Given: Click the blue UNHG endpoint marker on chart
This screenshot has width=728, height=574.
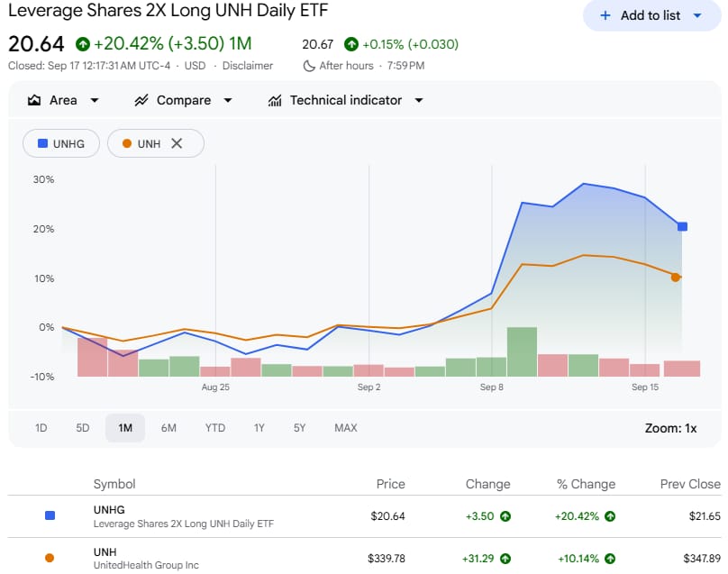Looking at the screenshot, I should 682,227.
